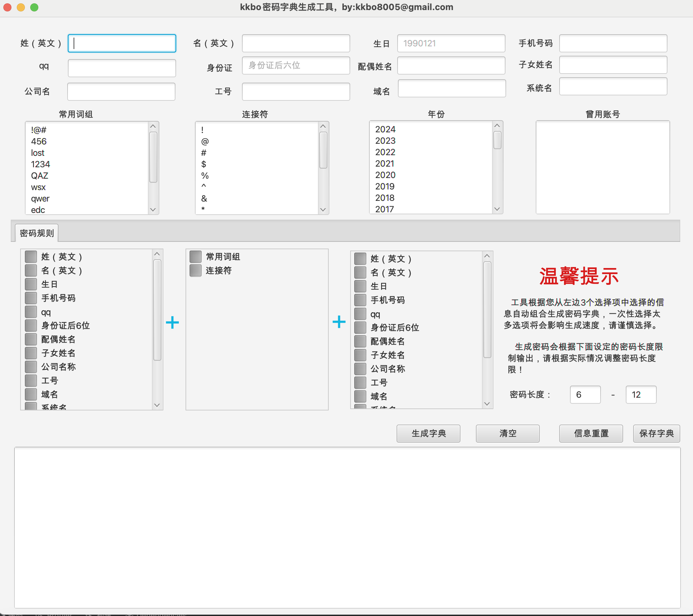Click the 常用词组 list scroll-up arrow
This screenshot has width=693, height=616.
153,126
